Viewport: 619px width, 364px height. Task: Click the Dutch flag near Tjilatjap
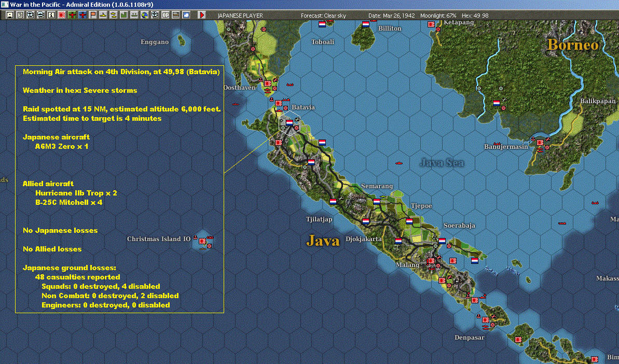coord(333,202)
